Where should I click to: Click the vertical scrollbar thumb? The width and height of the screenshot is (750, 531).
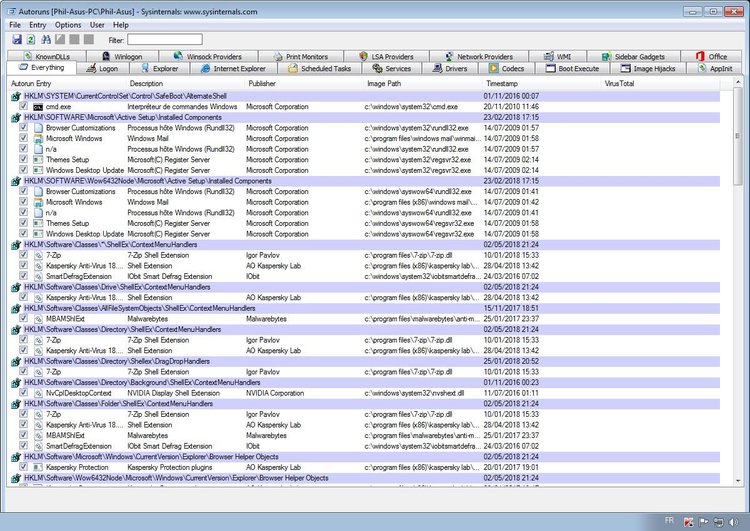click(x=738, y=137)
